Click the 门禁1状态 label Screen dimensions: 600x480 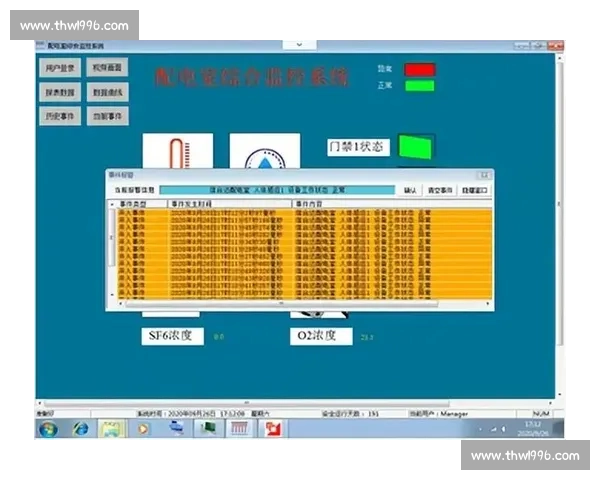point(358,147)
